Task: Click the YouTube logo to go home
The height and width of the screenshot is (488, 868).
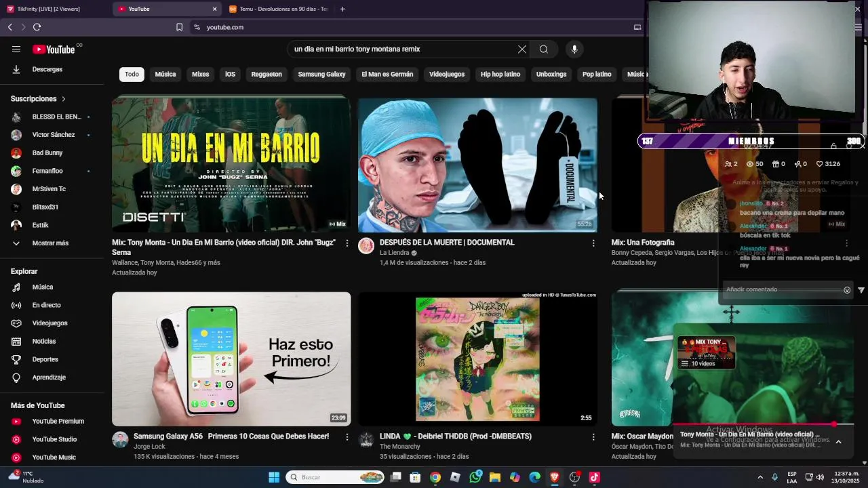Action: [x=54, y=49]
